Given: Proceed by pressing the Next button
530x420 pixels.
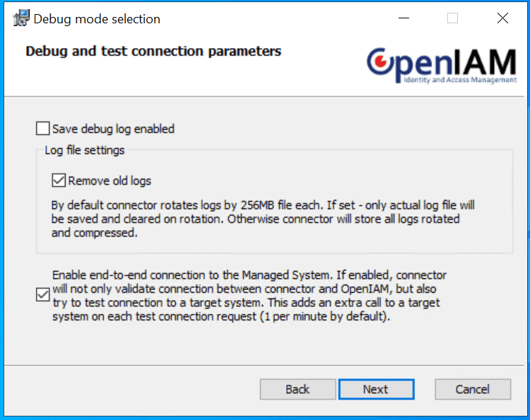Looking at the screenshot, I should coord(375,389).
